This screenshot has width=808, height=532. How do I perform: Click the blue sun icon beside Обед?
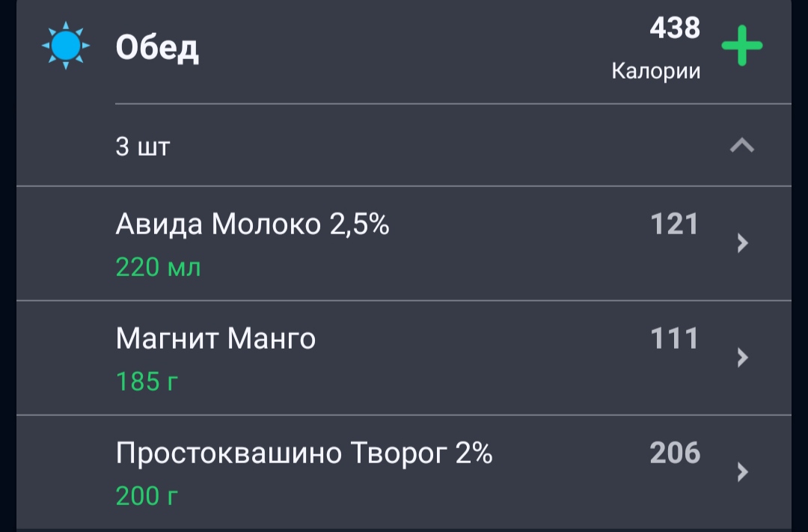click(x=66, y=46)
